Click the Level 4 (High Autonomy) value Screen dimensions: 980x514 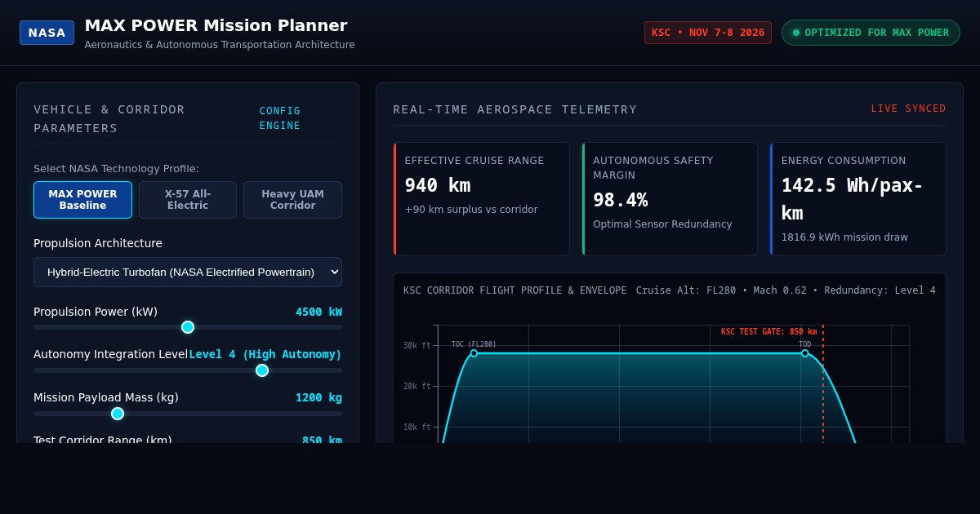pyautogui.click(x=265, y=354)
